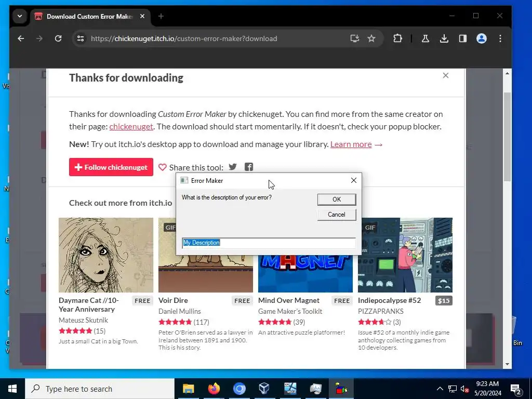This screenshot has width=532, height=399.
Task: Open the Voir Dire game title
Action: (x=173, y=300)
